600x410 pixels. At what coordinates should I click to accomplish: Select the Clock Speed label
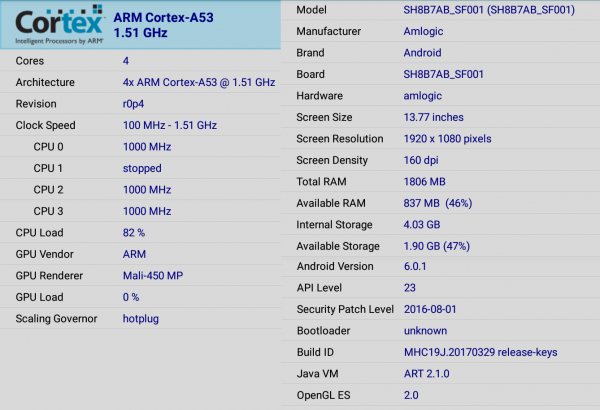[45, 125]
